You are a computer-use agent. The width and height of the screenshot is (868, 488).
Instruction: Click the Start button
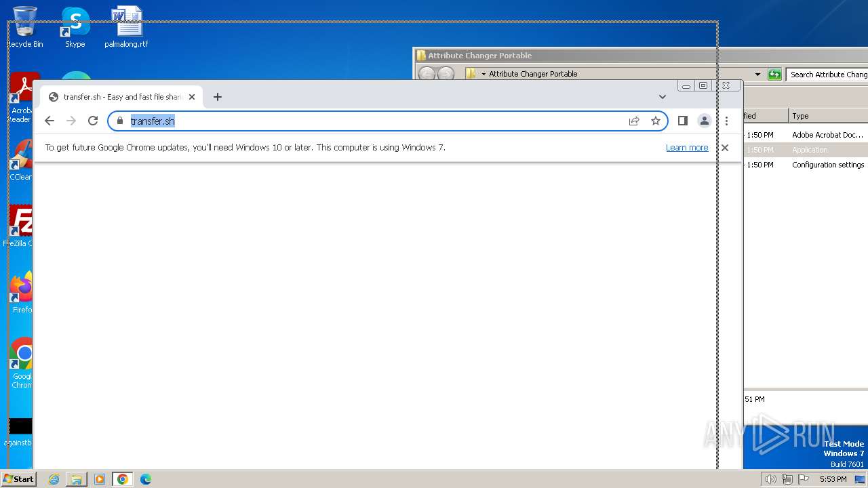click(18, 479)
